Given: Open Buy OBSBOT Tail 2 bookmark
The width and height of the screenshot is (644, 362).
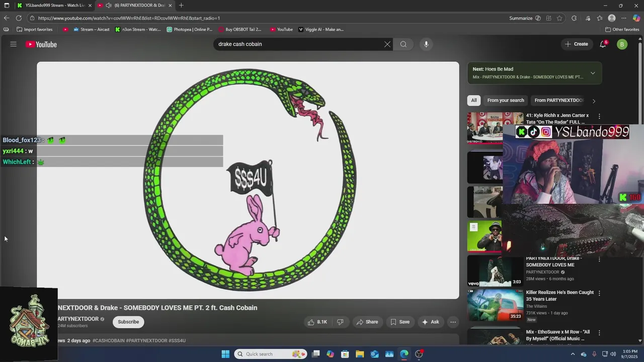Looking at the screenshot, I should (239, 30).
